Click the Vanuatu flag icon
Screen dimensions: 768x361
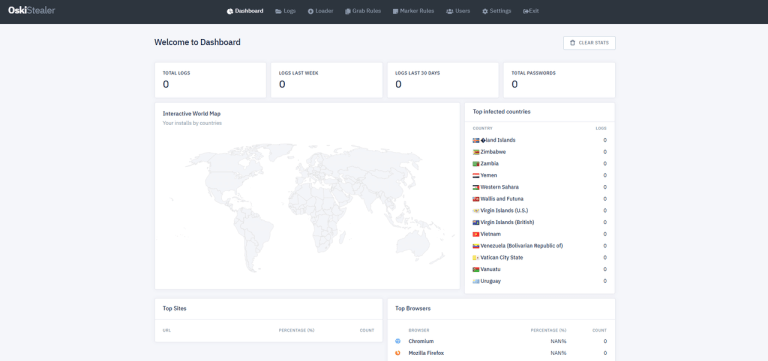pyautogui.click(x=476, y=269)
